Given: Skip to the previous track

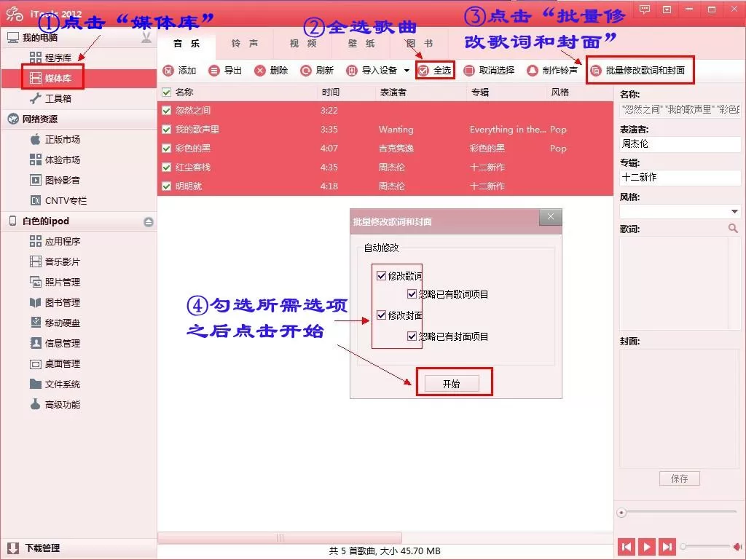Looking at the screenshot, I should 627,547.
